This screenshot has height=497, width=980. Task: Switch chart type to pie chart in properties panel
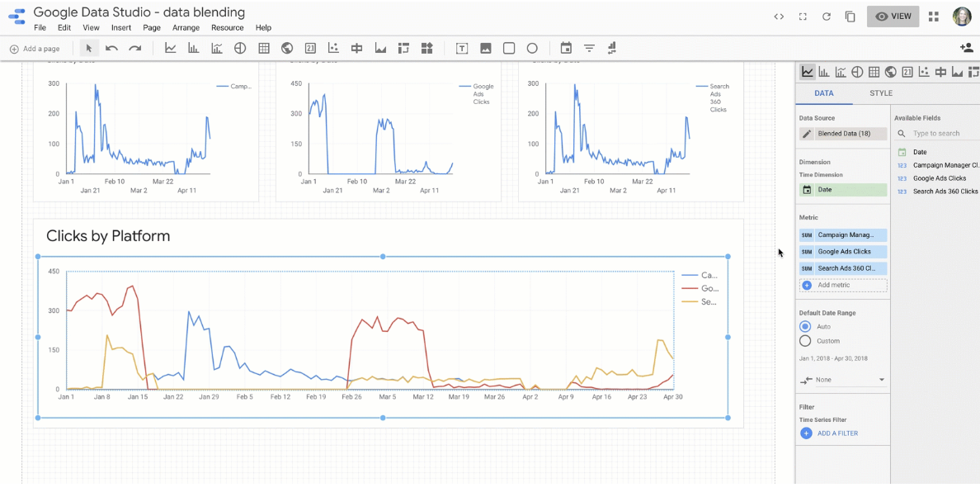[x=858, y=72]
